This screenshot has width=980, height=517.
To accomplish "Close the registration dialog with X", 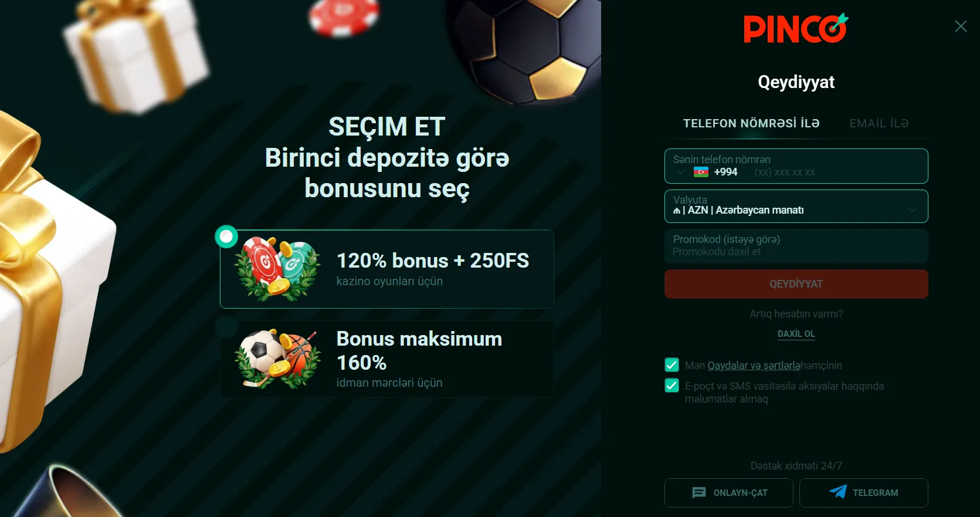I will pos(961,26).
